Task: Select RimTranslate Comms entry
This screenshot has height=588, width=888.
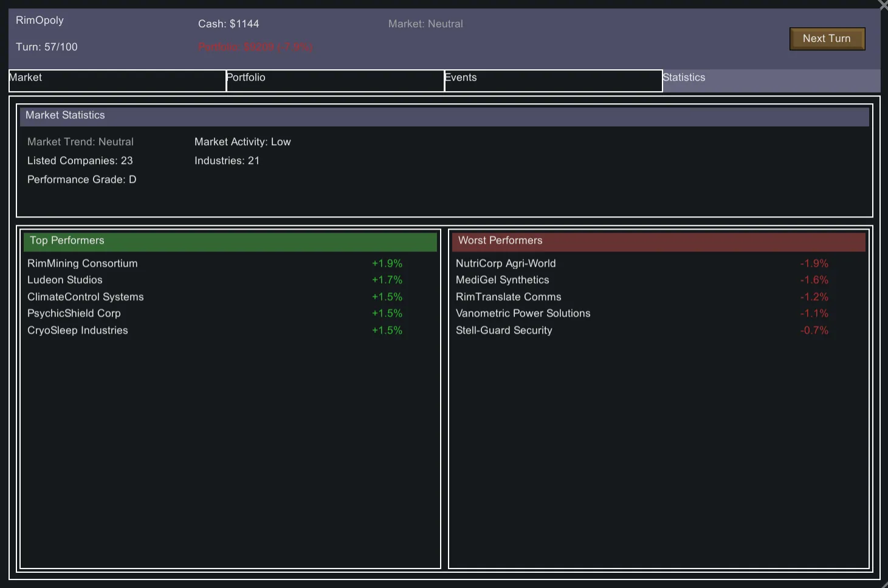Action: [509, 297]
